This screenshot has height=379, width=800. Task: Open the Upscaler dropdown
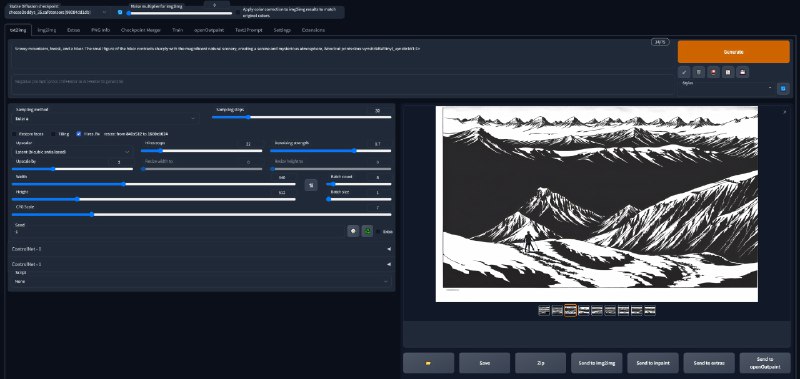click(72, 152)
